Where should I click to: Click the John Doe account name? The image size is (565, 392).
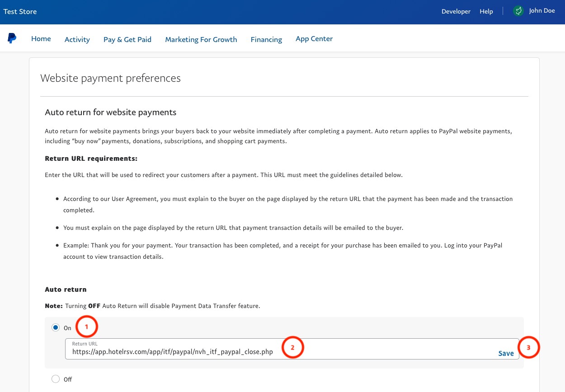(542, 11)
